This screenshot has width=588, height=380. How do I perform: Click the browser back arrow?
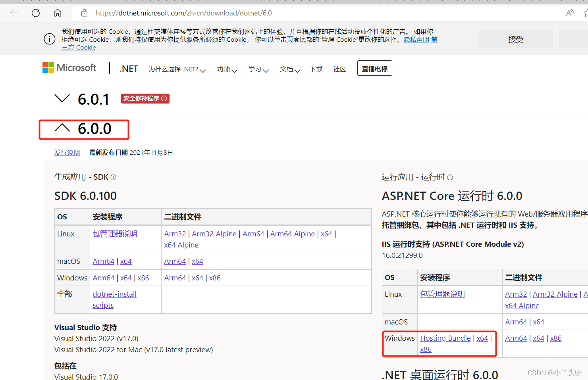pyautogui.click(x=14, y=13)
